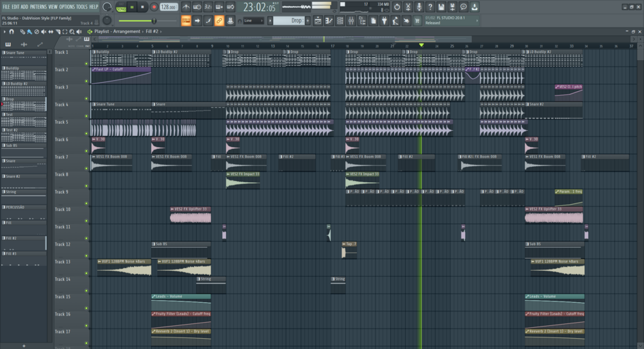Open the plugin picker plug icon
This screenshot has height=349, width=644.
tap(384, 21)
